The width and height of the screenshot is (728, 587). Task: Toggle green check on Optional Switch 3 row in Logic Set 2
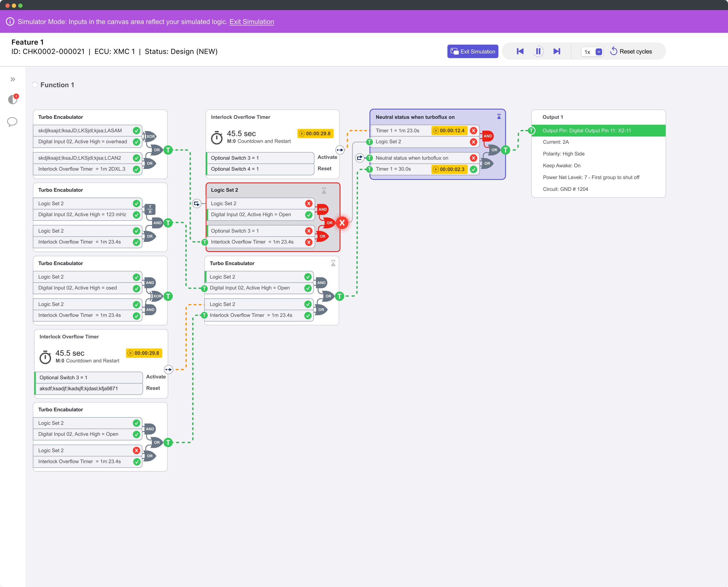[309, 231]
